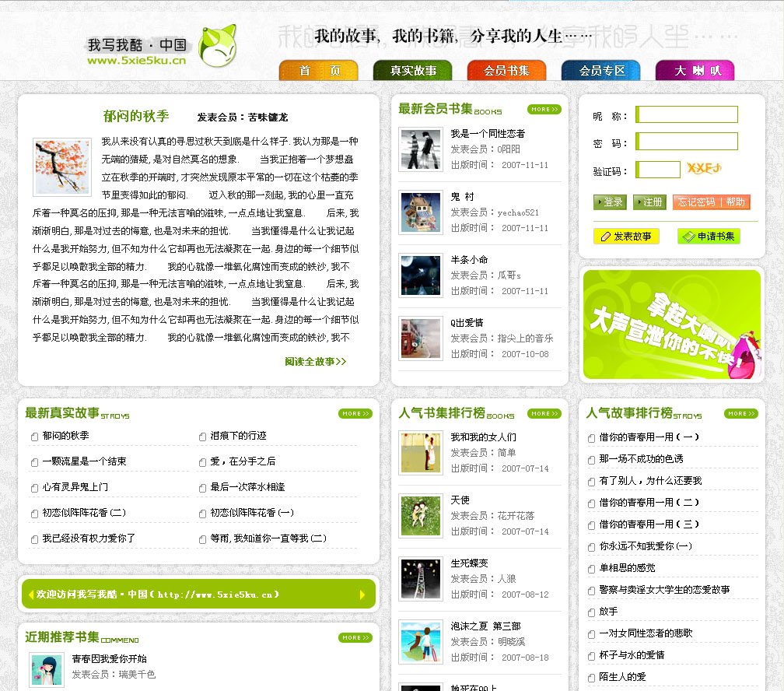The height and width of the screenshot is (691, 784).
Task: Click the document icon beside 放手
Action: 591,612
